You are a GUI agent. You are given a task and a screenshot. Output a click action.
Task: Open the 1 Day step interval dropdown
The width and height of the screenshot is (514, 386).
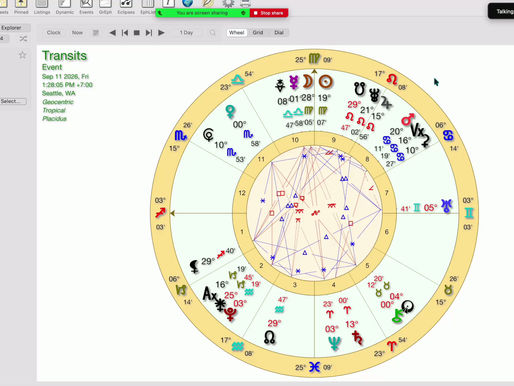(x=186, y=33)
